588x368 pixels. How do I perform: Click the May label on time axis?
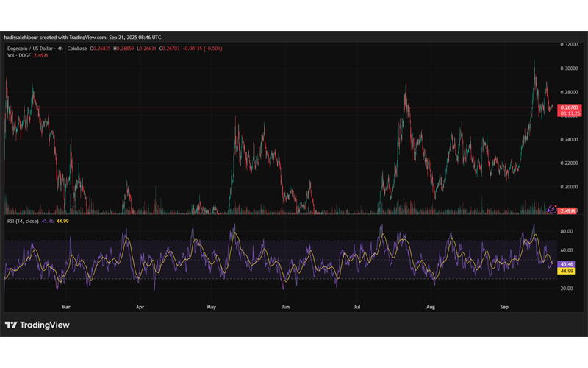point(212,304)
